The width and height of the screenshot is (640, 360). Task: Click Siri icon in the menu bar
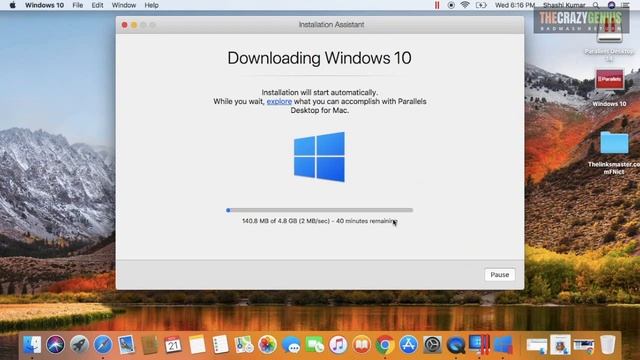tap(611, 5)
